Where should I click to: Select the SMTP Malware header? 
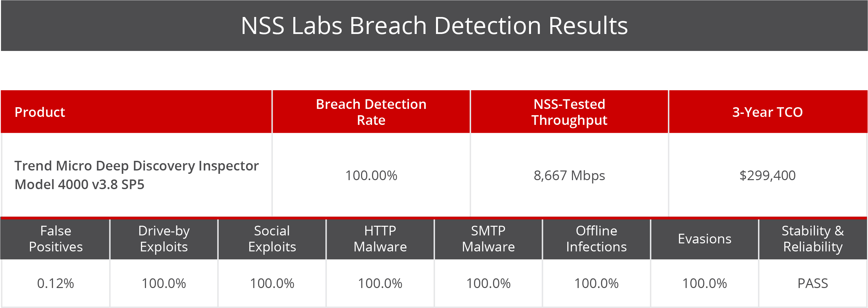(488, 239)
